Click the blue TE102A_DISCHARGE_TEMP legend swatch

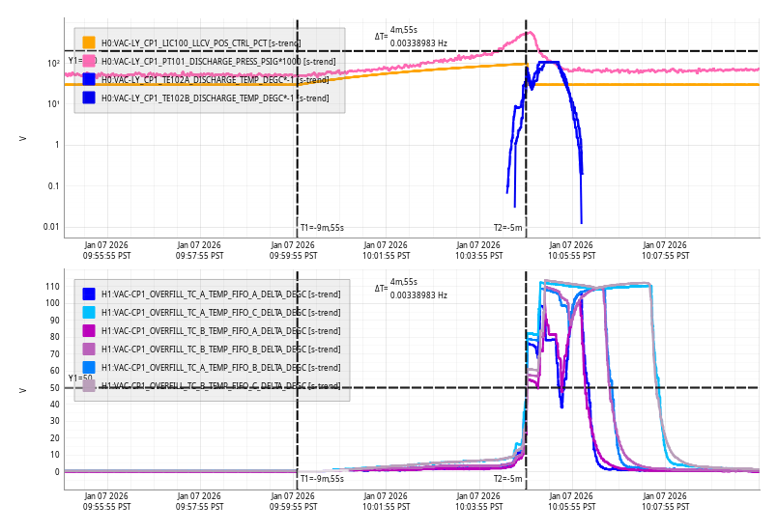point(89,79)
